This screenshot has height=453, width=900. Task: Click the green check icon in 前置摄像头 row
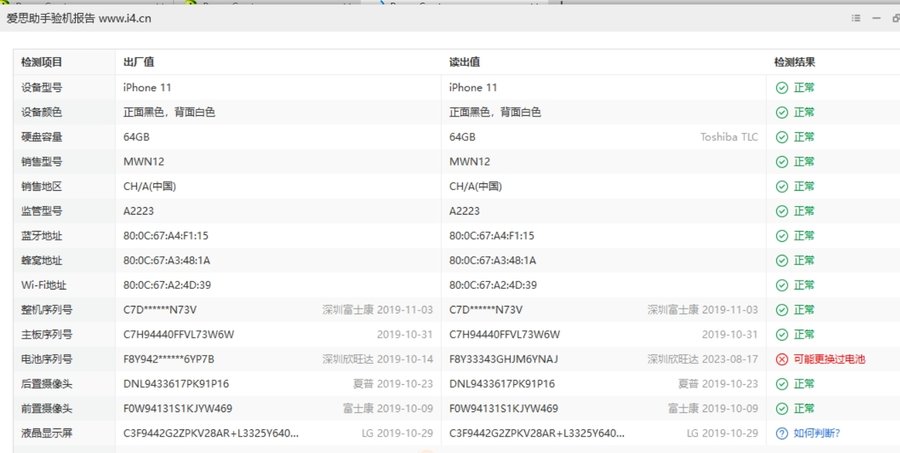(782, 409)
